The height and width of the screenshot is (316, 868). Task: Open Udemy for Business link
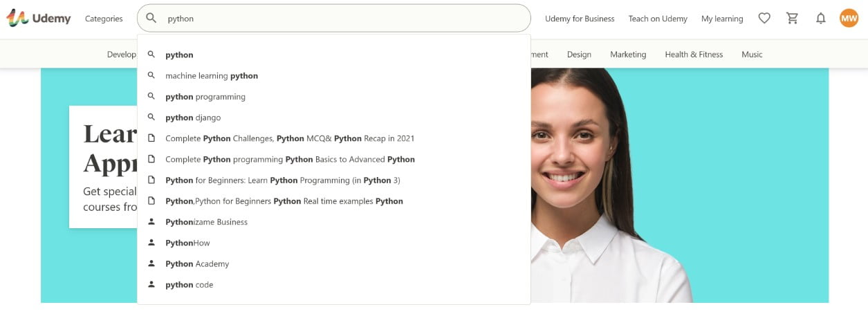pyautogui.click(x=580, y=19)
